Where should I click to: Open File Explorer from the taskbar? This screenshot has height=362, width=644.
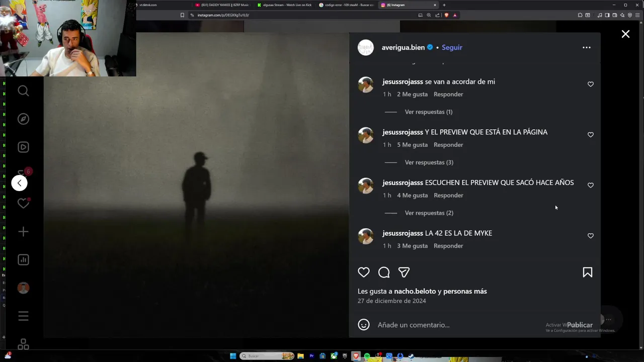[300, 356]
